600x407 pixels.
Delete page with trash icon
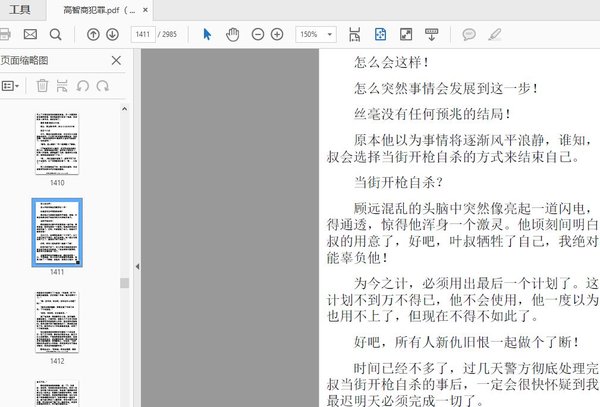42,86
